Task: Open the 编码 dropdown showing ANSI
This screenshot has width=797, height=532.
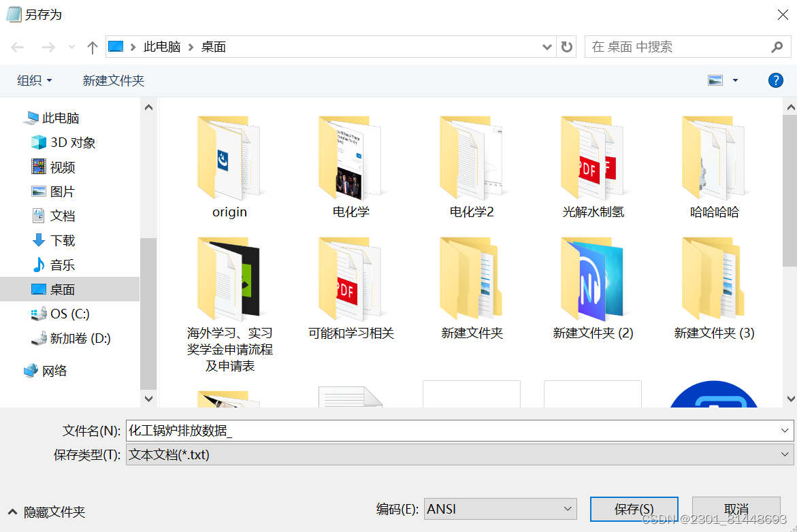Action: pos(500,508)
